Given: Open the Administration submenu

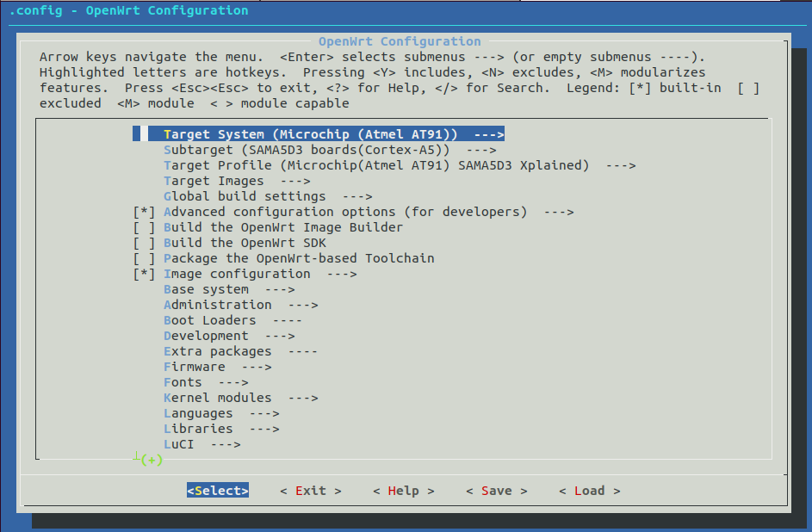Looking at the screenshot, I should click(241, 306).
